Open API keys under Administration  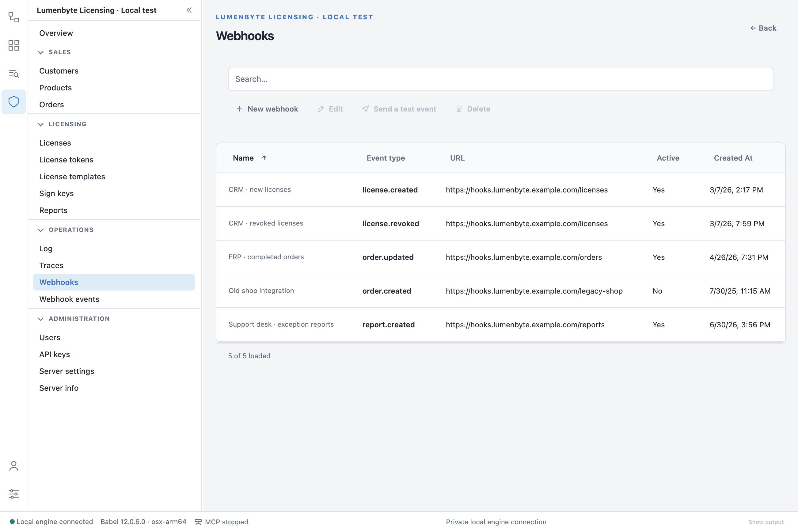point(55,354)
